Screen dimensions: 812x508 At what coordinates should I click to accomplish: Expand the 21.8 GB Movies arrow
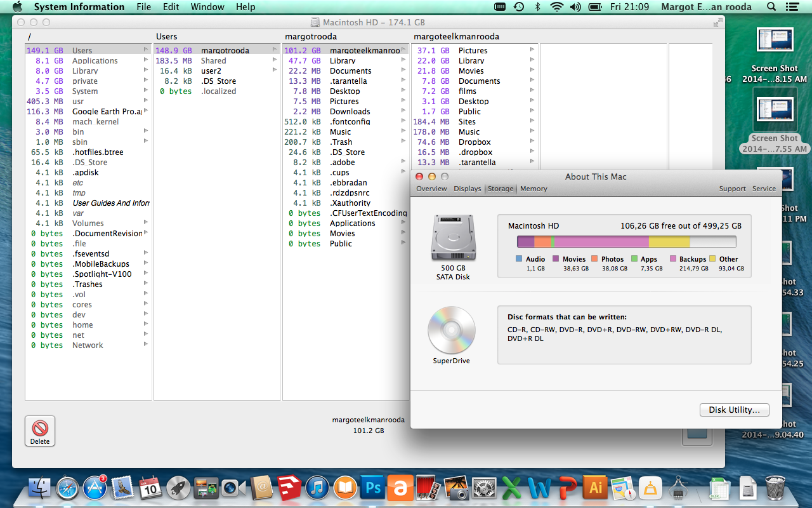pyautogui.click(x=532, y=70)
